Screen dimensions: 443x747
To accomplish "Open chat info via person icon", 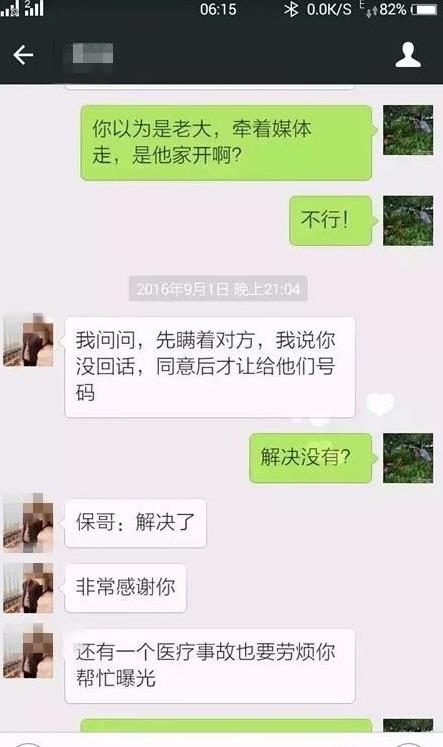I will tap(408, 55).
